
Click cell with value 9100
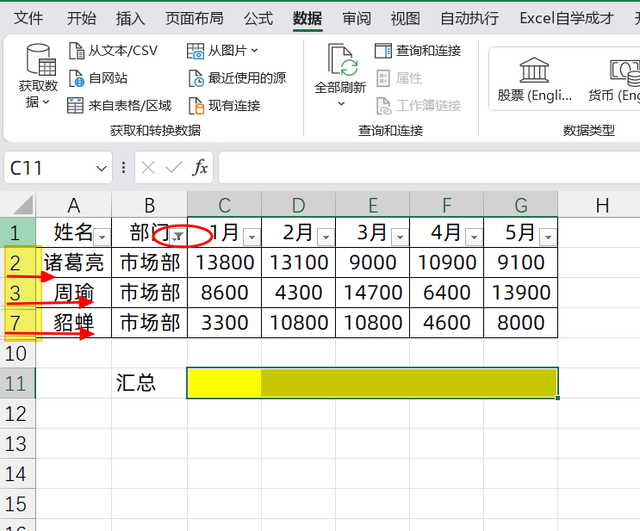coord(521,262)
